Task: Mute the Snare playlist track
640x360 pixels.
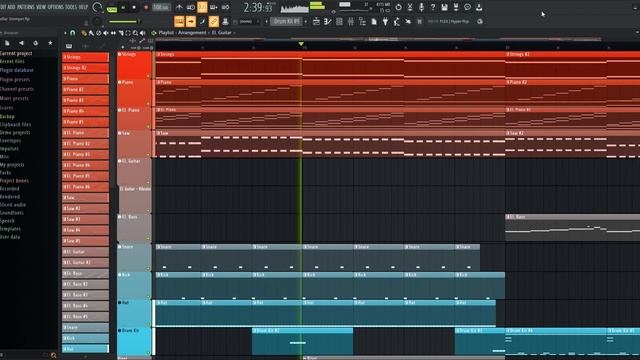Action: pyautogui.click(x=120, y=247)
